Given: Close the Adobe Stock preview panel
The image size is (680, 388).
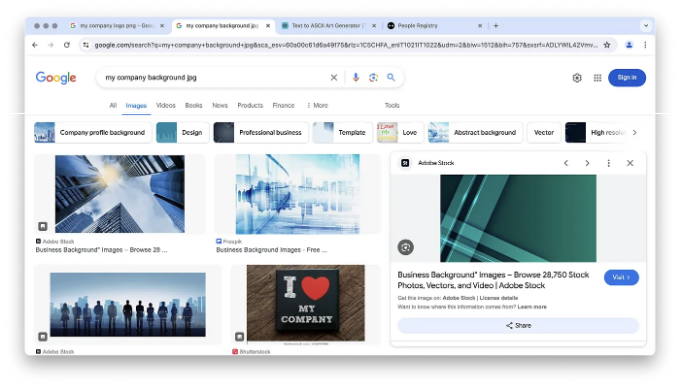Looking at the screenshot, I should click(630, 163).
